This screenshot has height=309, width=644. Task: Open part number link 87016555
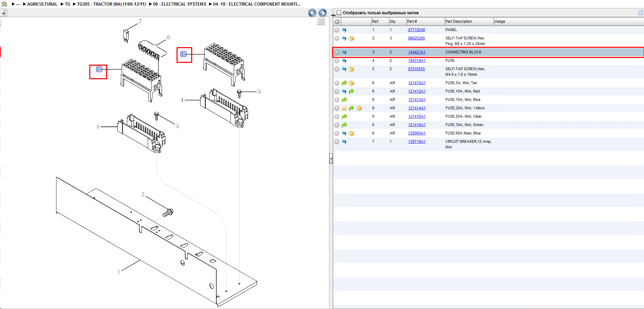pos(417,69)
